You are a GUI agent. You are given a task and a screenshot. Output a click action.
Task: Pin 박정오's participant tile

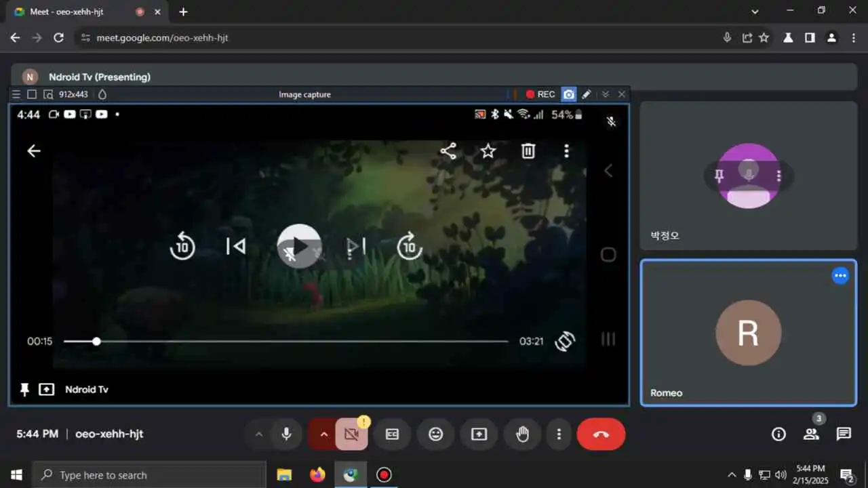[x=719, y=176]
